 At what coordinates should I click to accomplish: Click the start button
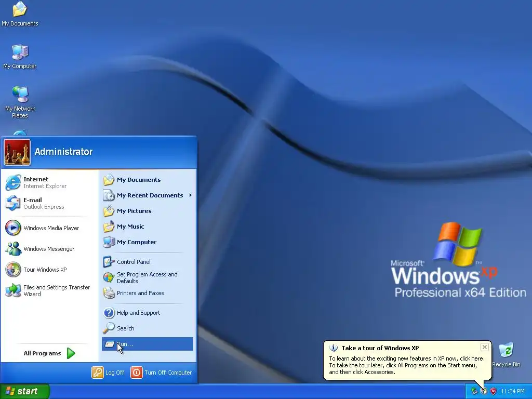(x=25, y=391)
